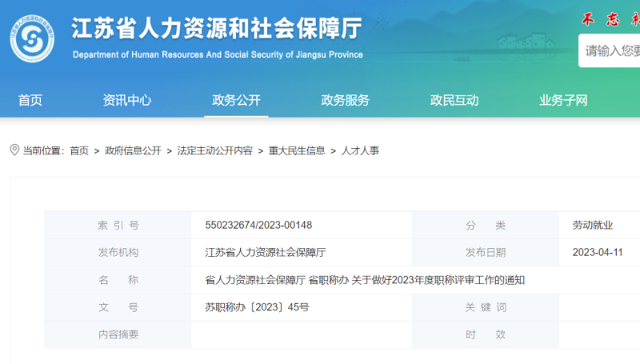The height and width of the screenshot is (364, 640).
Task: Open the 业务子网 navigation item
Action: (563, 100)
